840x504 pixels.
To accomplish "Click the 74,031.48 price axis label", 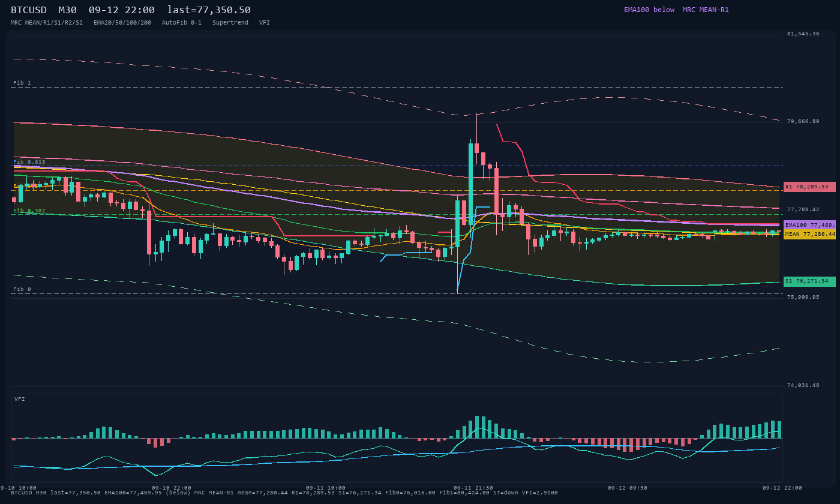I will coord(803,385).
